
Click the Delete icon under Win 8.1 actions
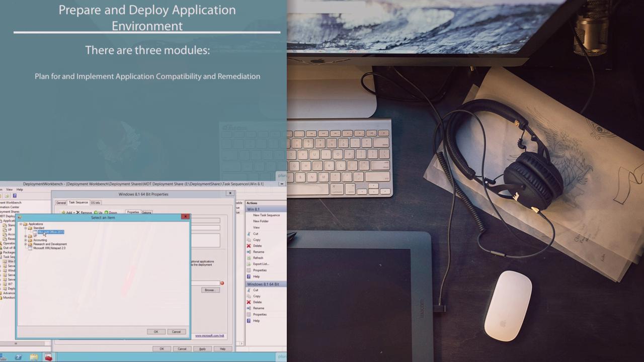tap(249, 246)
